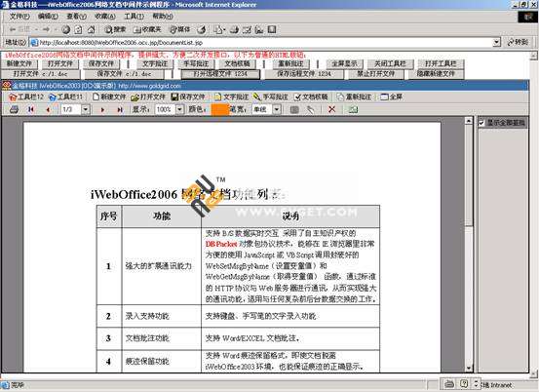Click the 保存远程文件 1234 button
Viewport: 539px width, 392px height.
pyautogui.click(x=304, y=74)
